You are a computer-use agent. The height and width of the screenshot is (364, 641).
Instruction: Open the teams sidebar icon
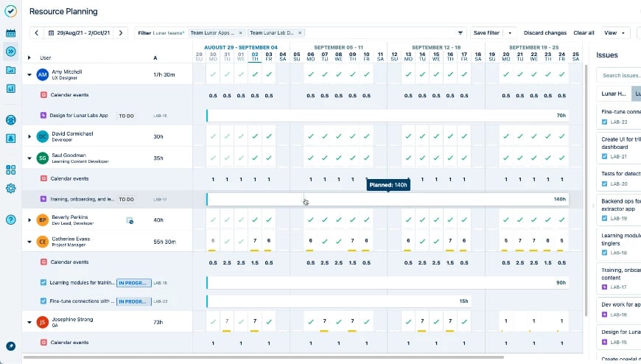coord(10,120)
